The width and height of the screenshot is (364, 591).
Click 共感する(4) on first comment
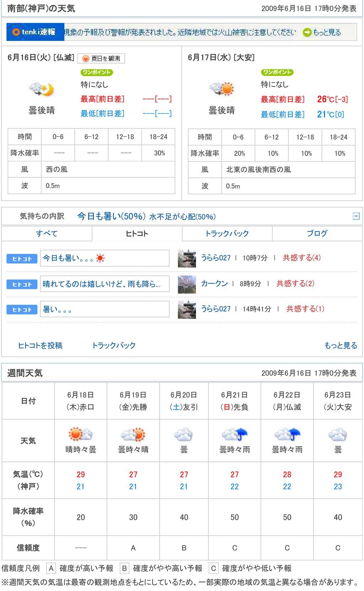tap(301, 258)
